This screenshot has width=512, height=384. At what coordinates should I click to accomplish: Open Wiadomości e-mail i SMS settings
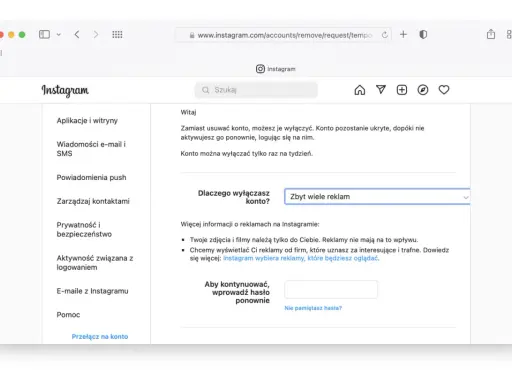pos(91,149)
